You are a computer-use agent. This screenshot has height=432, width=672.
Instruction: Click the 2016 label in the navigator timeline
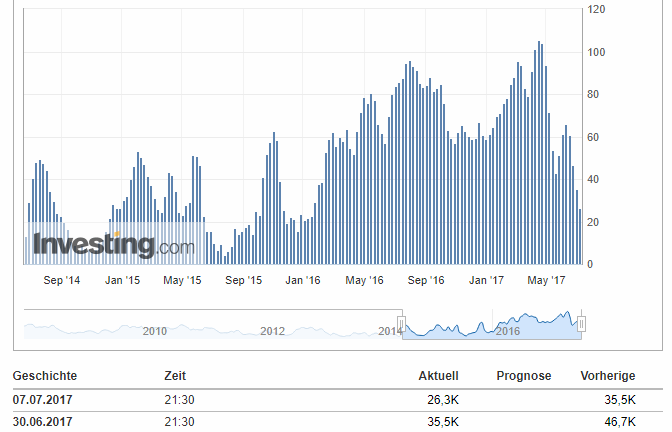[508, 331]
